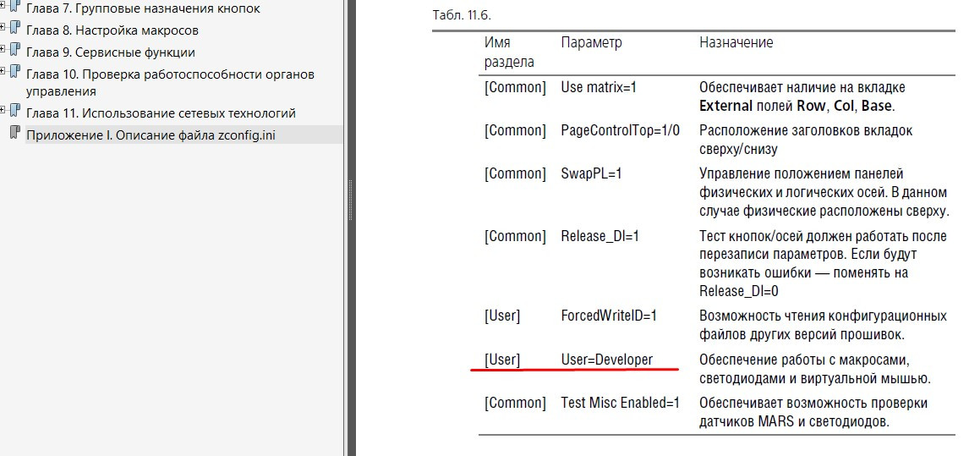Viewport: 980px width, 456px height.
Task: Click [User] in the User=Developer row
Action: point(502,360)
